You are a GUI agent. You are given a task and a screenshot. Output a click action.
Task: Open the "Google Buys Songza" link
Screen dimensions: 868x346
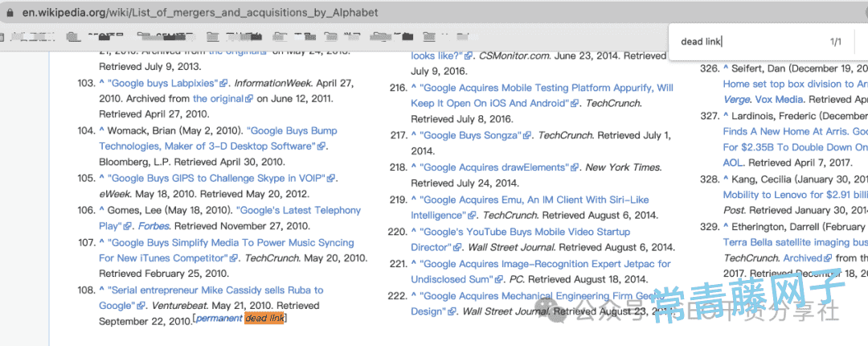[x=470, y=135]
